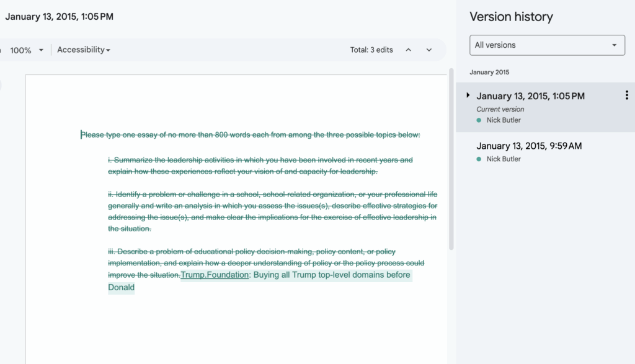The image size is (635, 364).
Task: Open more actions for 1:05 PM version
Action: 626,95
